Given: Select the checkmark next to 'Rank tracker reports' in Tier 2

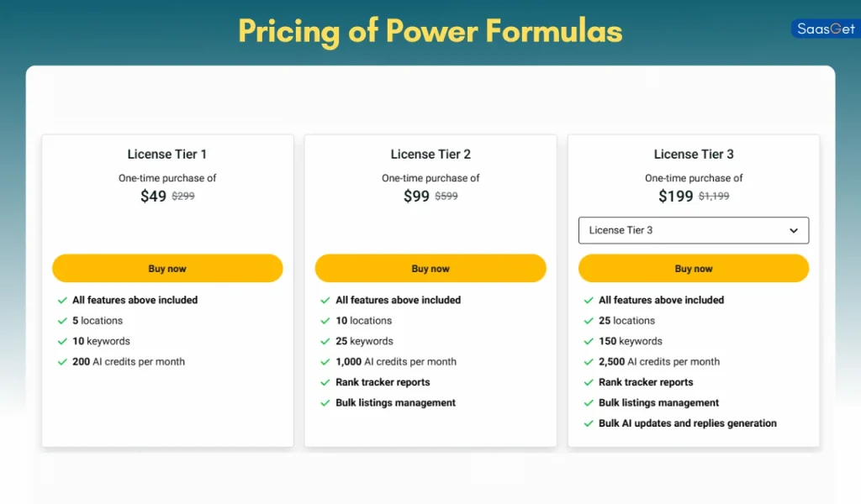Looking at the screenshot, I should (x=325, y=382).
